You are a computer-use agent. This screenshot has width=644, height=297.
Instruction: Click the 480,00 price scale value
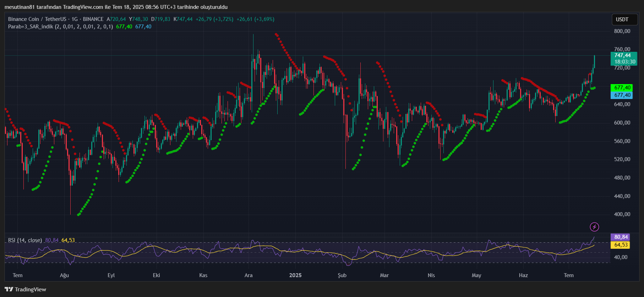click(x=622, y=178)
